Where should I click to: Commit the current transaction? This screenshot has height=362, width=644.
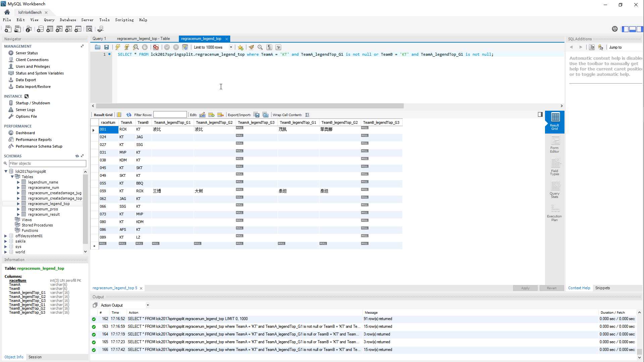tap(167, 47)
